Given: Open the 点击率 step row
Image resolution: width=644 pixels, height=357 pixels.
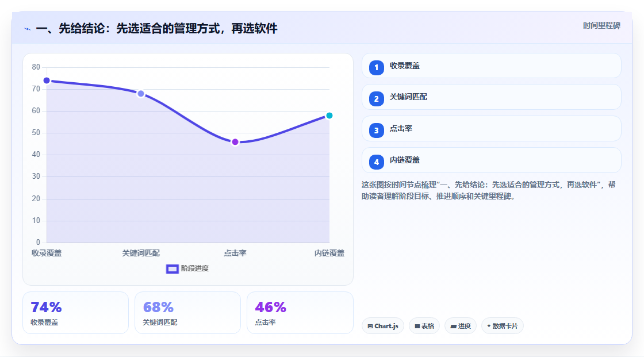Looking at the screenshot, I should (x=491, y=129).
